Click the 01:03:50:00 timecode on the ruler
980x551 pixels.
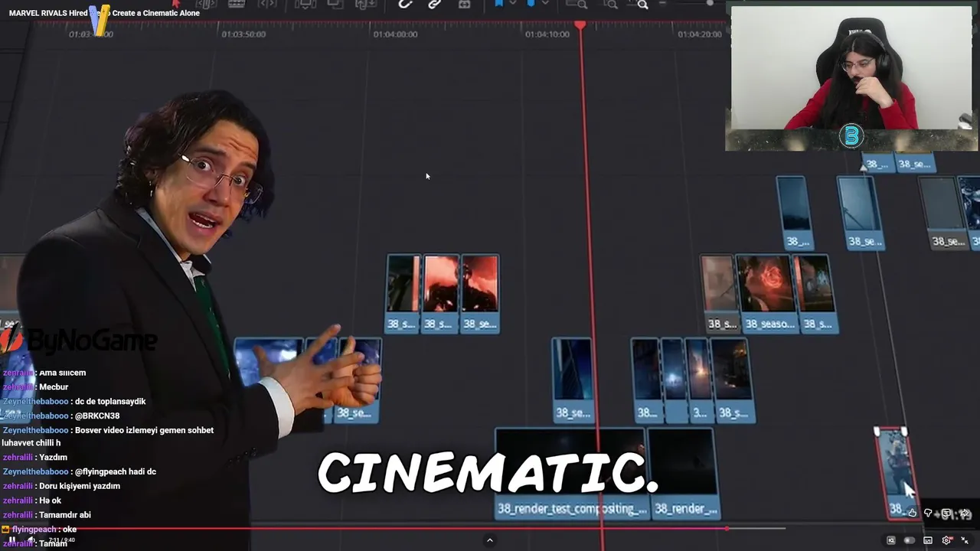pos(243,34)
